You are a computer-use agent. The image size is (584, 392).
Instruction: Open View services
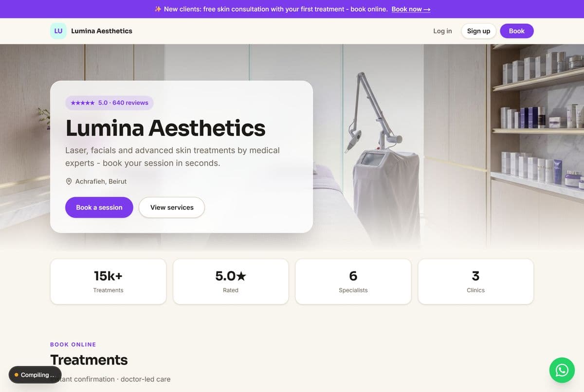(172, 207)
